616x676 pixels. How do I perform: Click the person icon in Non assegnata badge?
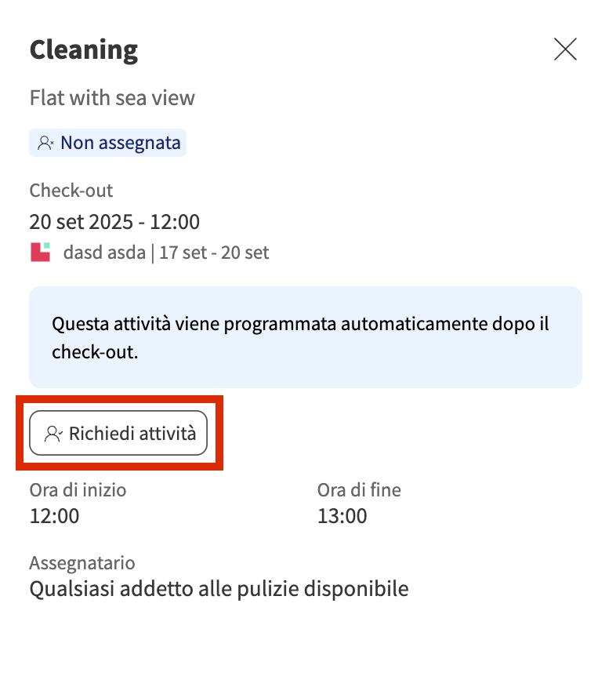[x=45, y=144]
